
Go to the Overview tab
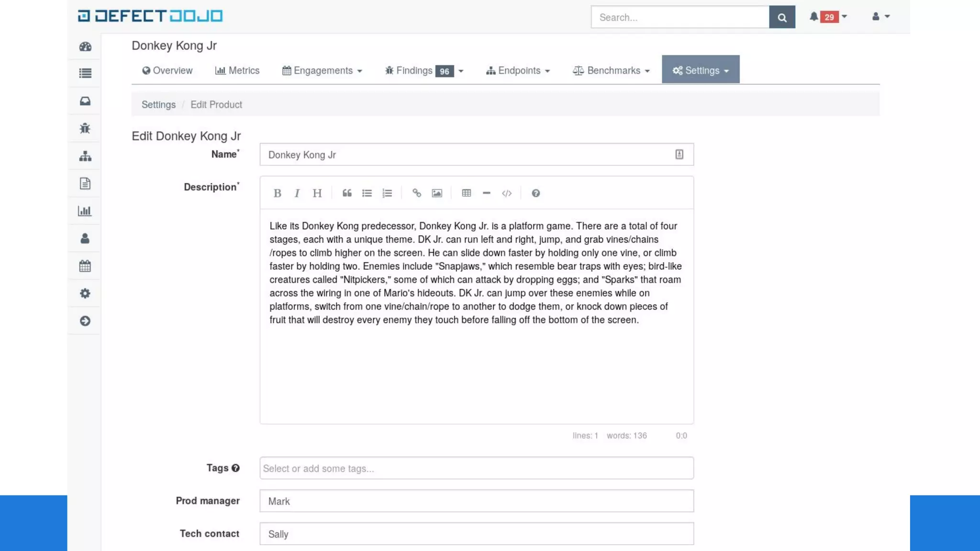point(167,70)
